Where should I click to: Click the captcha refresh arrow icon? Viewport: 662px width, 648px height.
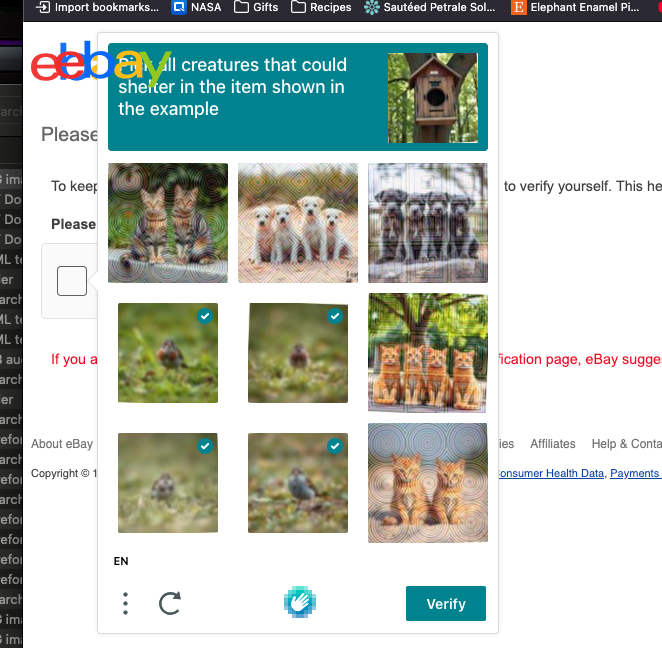pos(170,603)
